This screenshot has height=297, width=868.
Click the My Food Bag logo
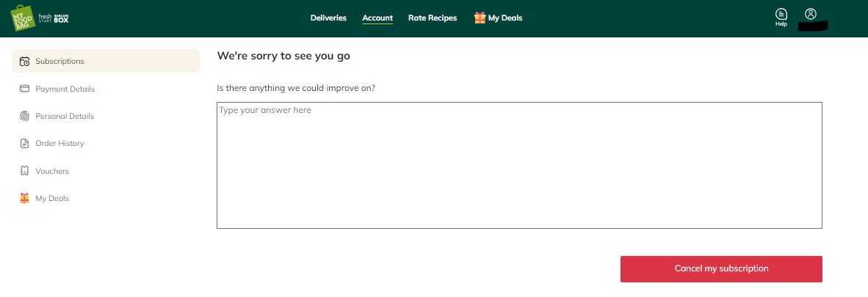coord(23,18)
